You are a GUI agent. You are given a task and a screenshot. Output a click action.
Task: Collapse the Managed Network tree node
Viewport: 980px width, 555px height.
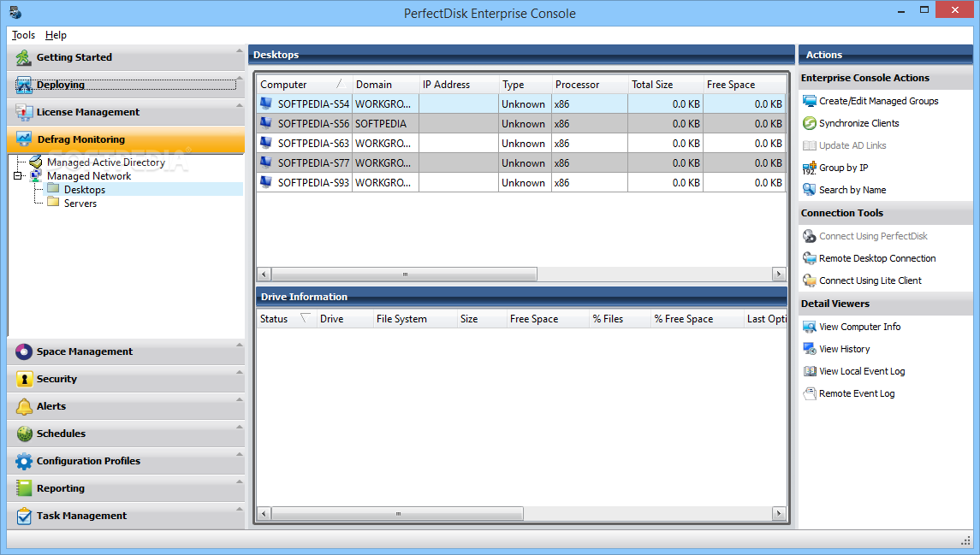18,176
